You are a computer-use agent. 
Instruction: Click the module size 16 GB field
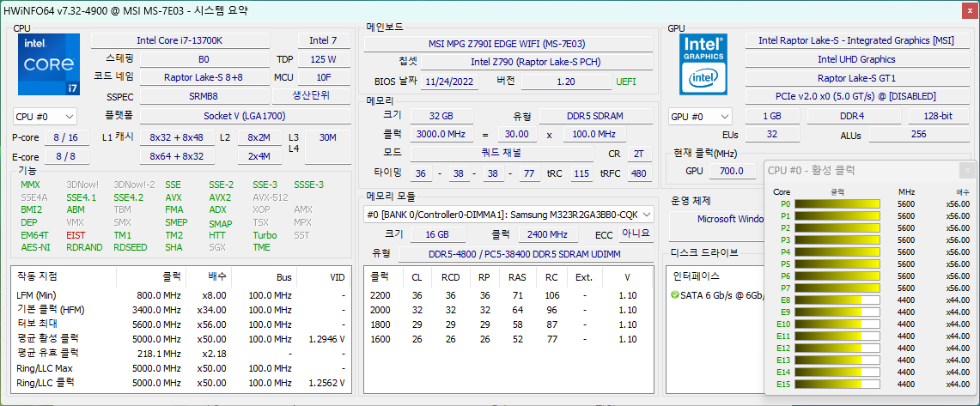pyautogui.click(x=438, y=234)
